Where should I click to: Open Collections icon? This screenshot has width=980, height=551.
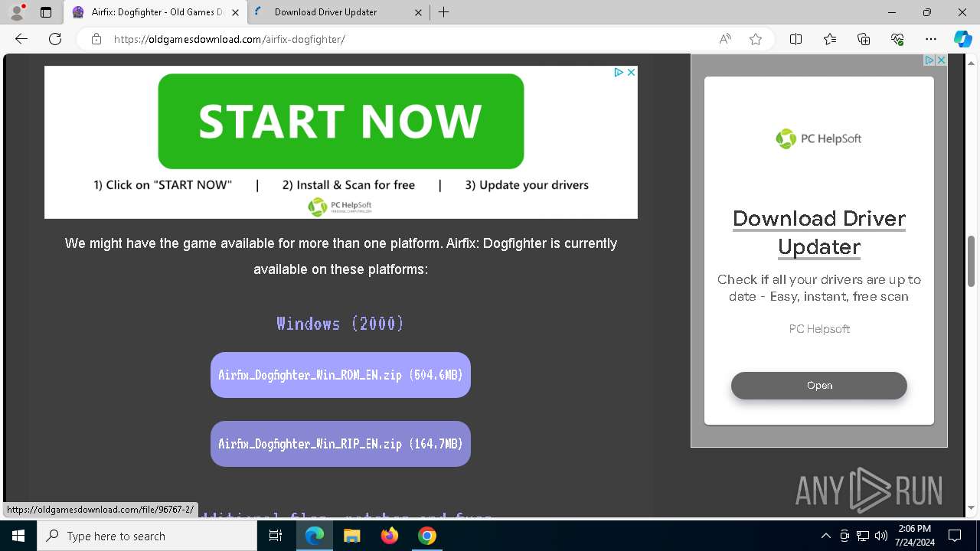(x=864, y=39)
